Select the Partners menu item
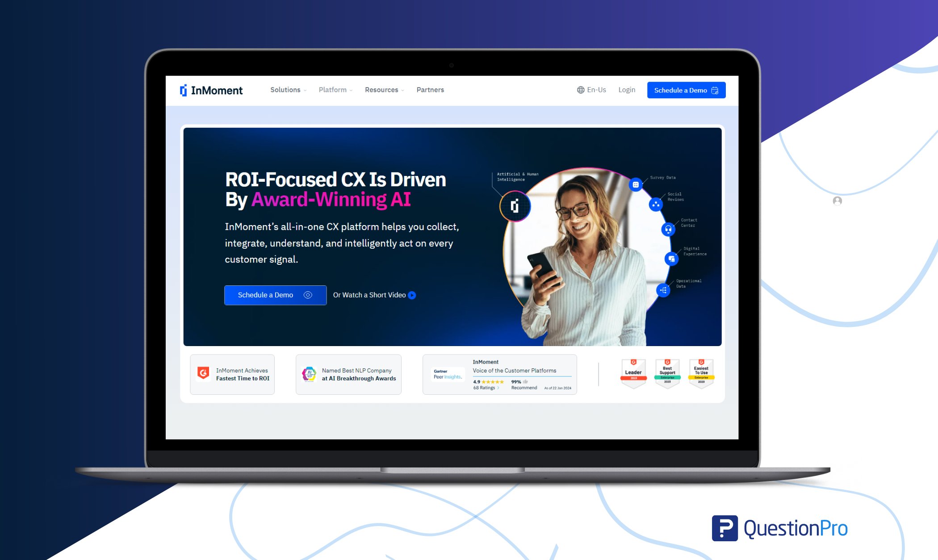 (430, 89)
